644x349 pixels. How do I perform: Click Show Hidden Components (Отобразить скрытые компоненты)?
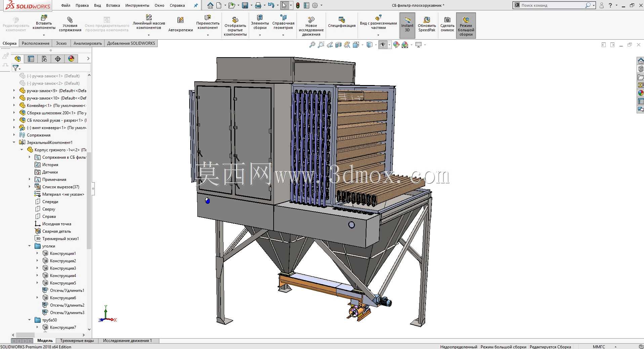tap(235, 26)
